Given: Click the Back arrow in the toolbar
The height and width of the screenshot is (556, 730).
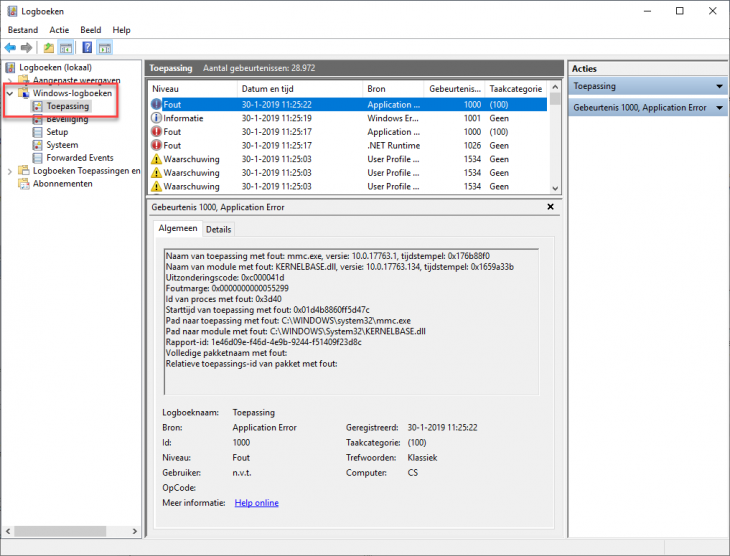Looking at the screenshot, I should click(11, 47).
